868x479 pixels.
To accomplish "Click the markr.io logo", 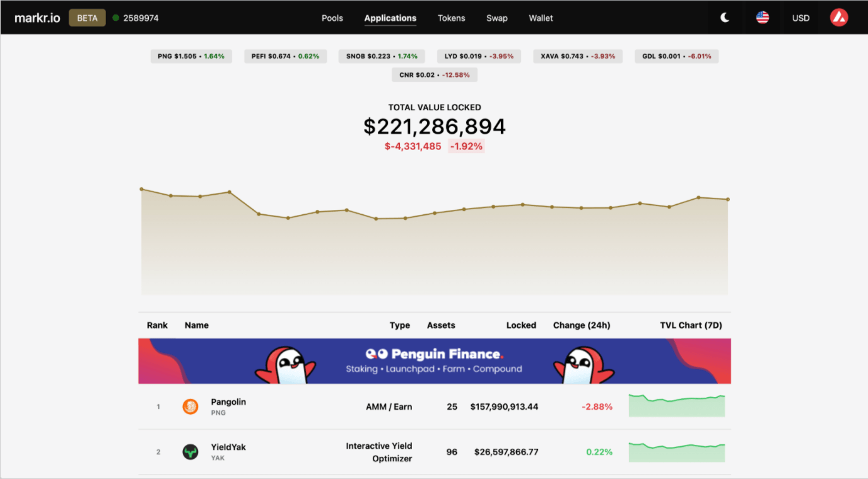I will coord(38,18).
